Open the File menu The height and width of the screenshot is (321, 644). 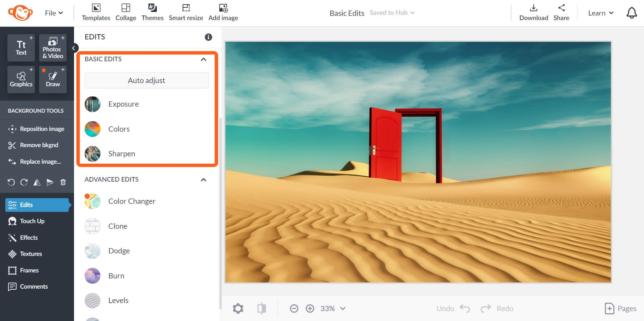click(x=54, y=13)
